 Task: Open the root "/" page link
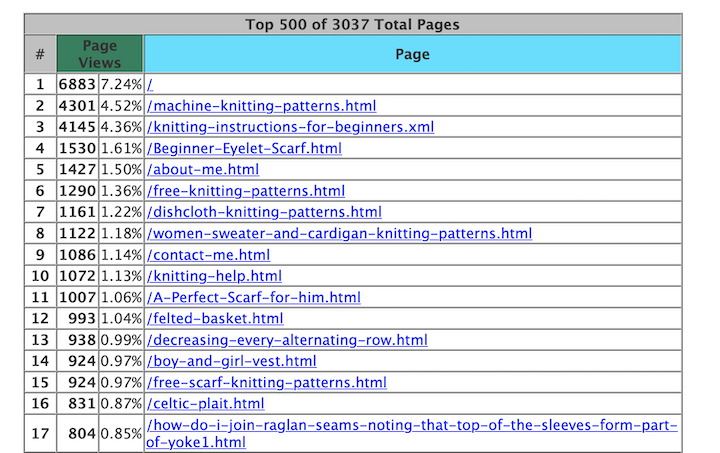coord(150,85)
